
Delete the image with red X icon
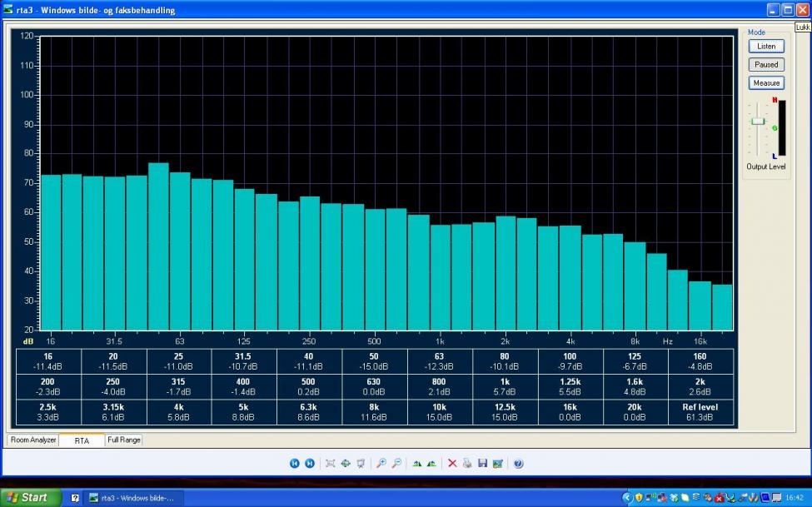[x=452, y=463]
